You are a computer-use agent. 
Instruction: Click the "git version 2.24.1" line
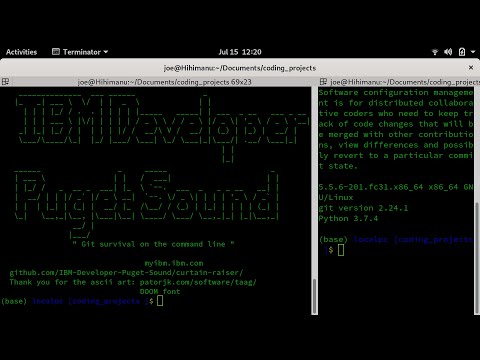coord(363,208)
